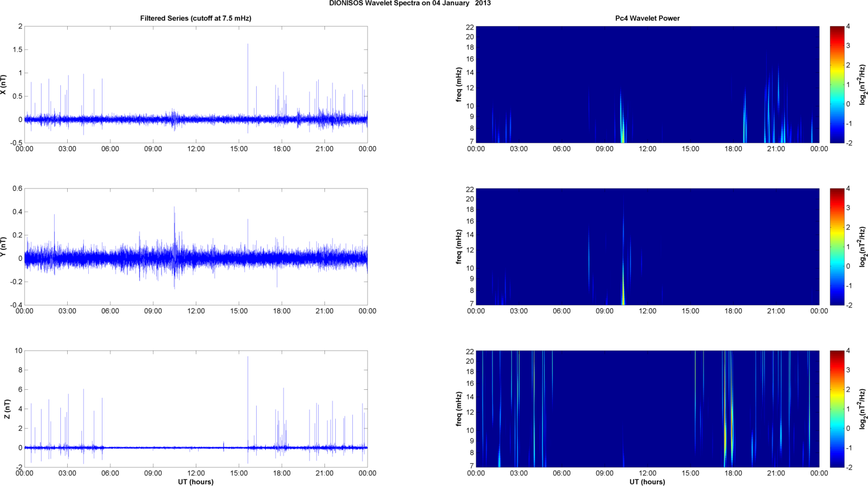Viewport: 868px width, 486px height.
Task: Click the "22" frequency tick on the top spectrum
Action: pyautogui.click(x=470, y=27)
